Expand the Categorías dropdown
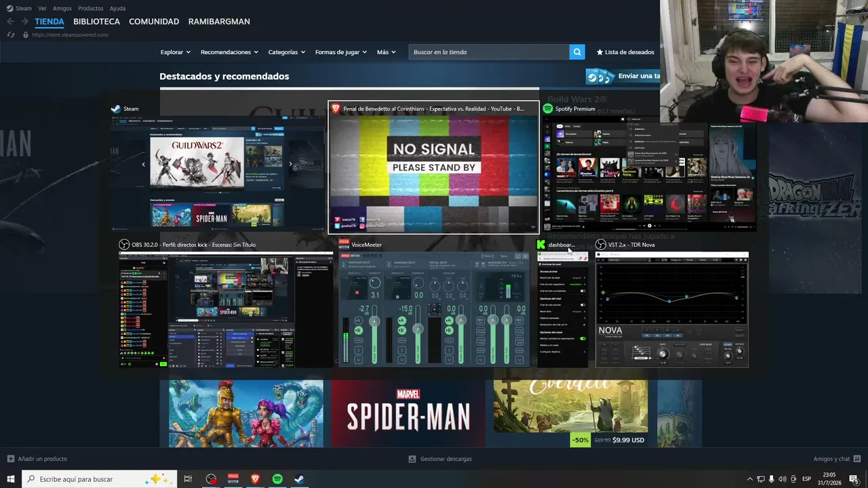This screenshot has width=868, height=488. 287,52
